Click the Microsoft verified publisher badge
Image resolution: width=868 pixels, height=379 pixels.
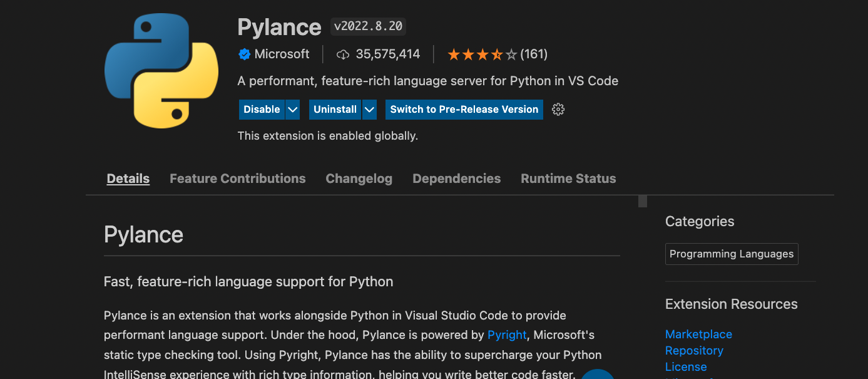(x=244, y=55)
